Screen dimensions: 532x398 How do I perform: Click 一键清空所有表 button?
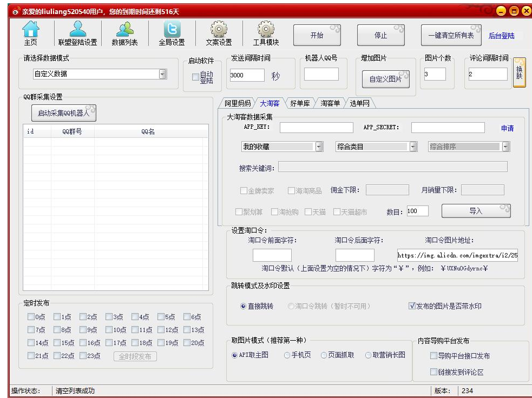coord(451,35)
